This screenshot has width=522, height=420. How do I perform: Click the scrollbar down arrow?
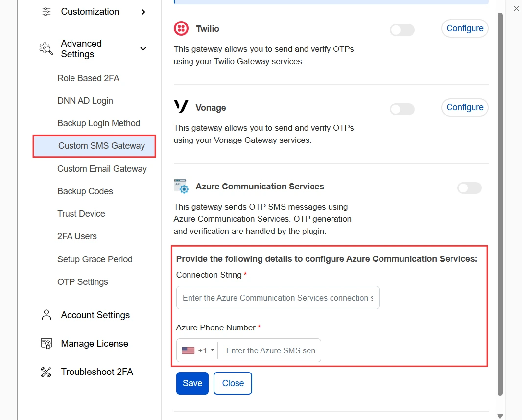point(499,416)
